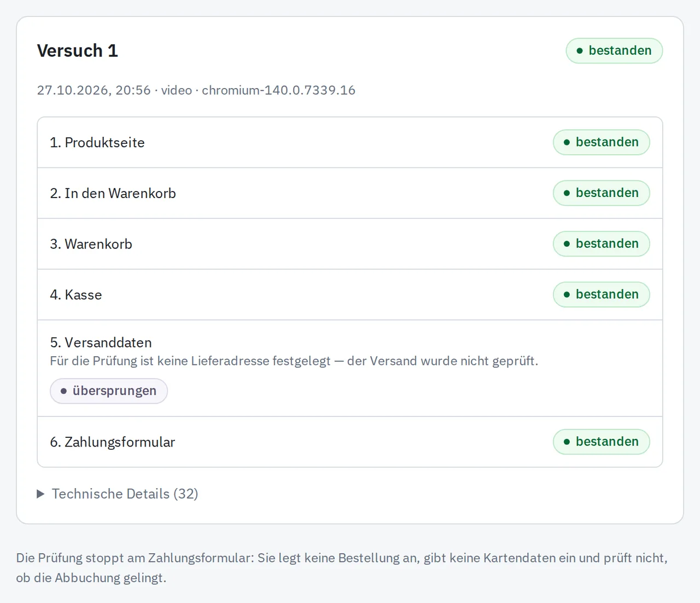Select the row 6. Zahlungsformular

tap(350, 442)
